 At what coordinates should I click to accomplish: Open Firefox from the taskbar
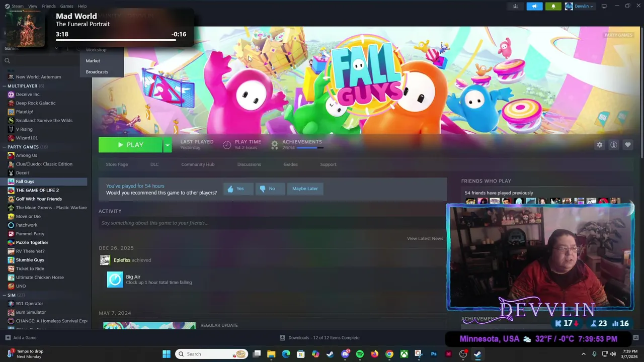click(374, 354)
